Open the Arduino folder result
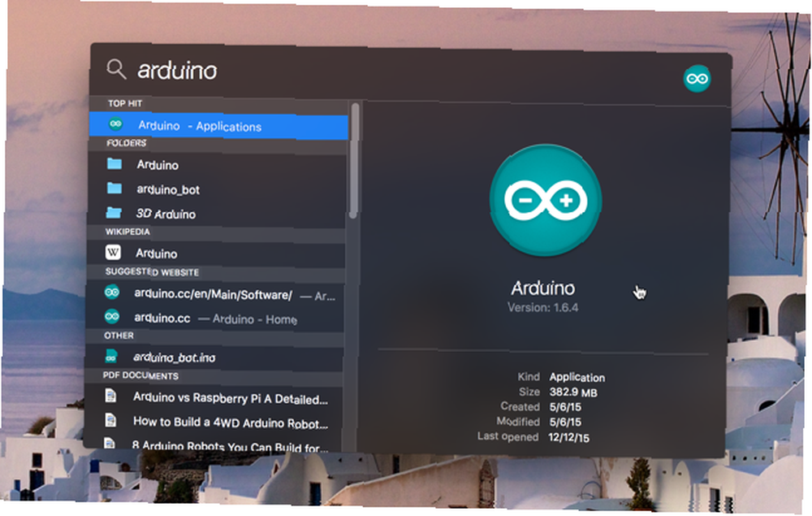Viewport: 812px width, 516px height. coord(218,165)
